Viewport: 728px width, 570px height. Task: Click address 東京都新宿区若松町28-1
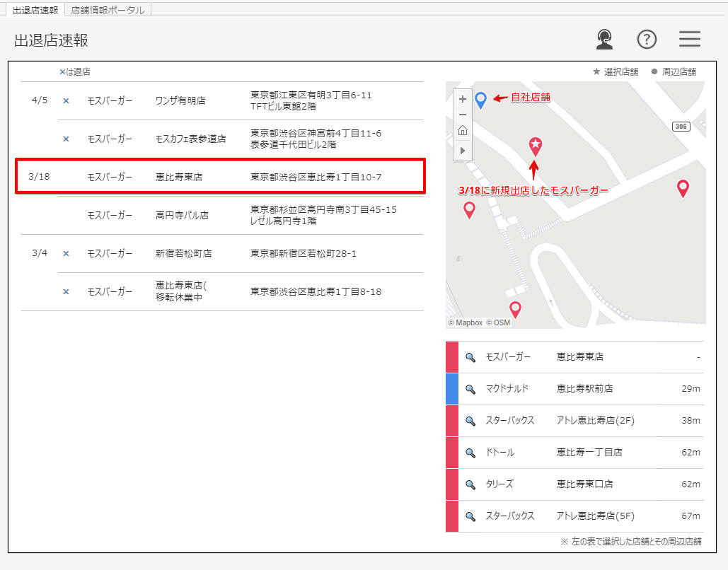(304, 253)
